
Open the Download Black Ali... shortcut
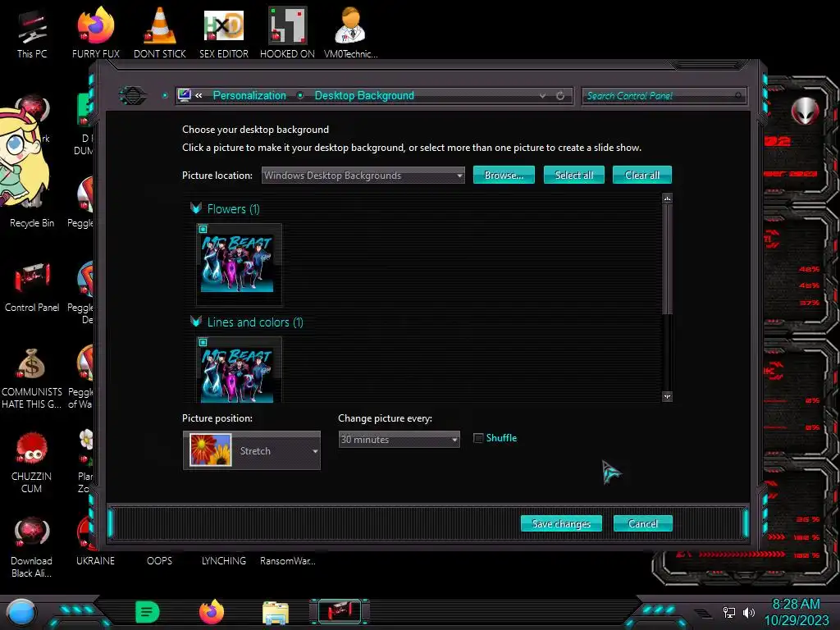pyautogui.click(x=32, y=546)
